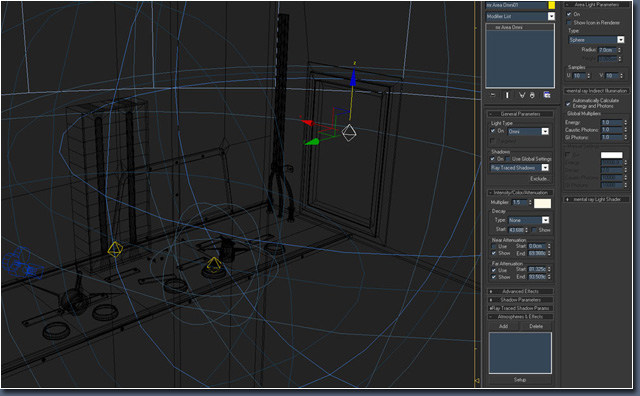The height and width of the screenshot is (396, 640).
Task: Enable Near Attenuation Use checkbox
Action: pos(494,246)
